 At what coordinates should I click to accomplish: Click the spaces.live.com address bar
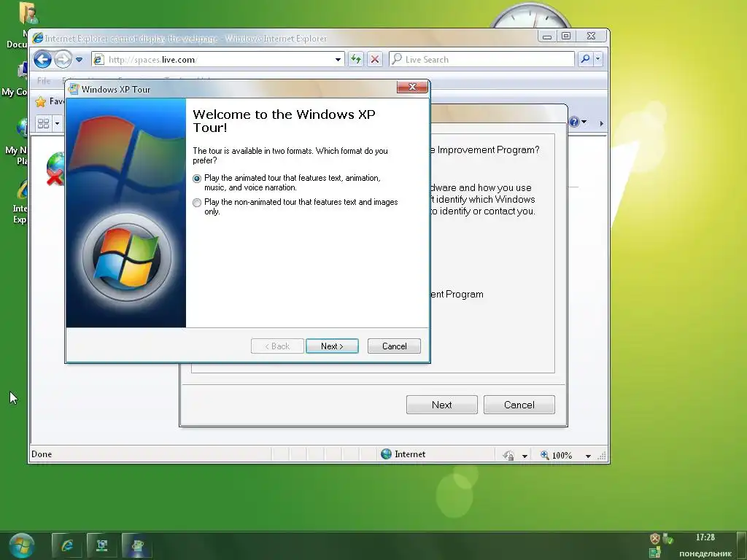pyautogui.click(x=218, y=60)
